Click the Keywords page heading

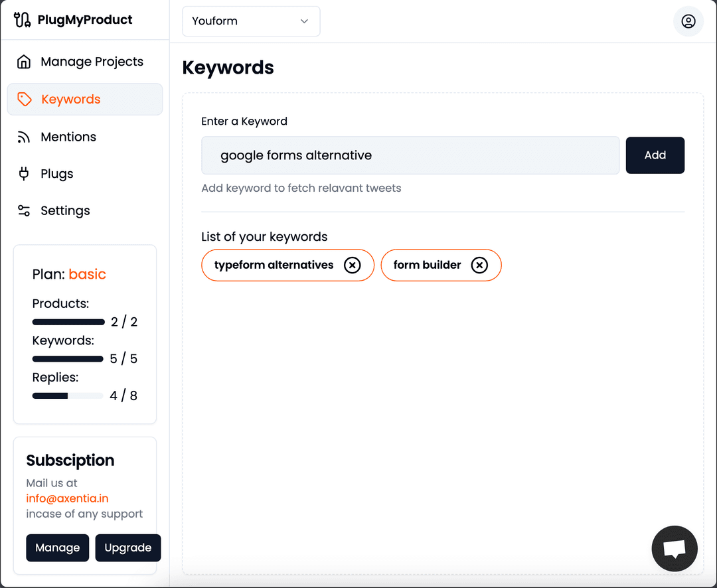pyautogui.click(x=228, y=68)
